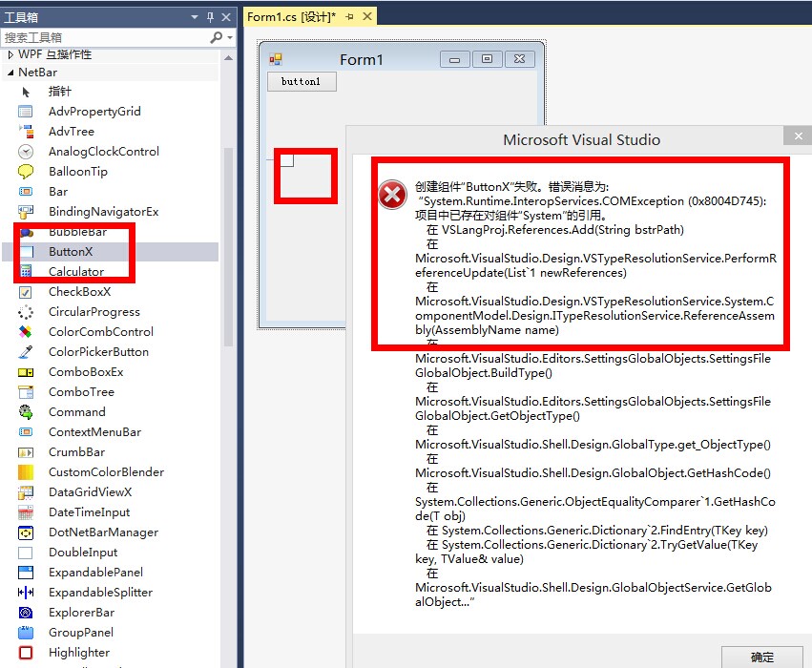Screen dimensions: 812x668
Task: Close the Microsoft Visual Studio error dialog
Action: (x=798, y=136)
